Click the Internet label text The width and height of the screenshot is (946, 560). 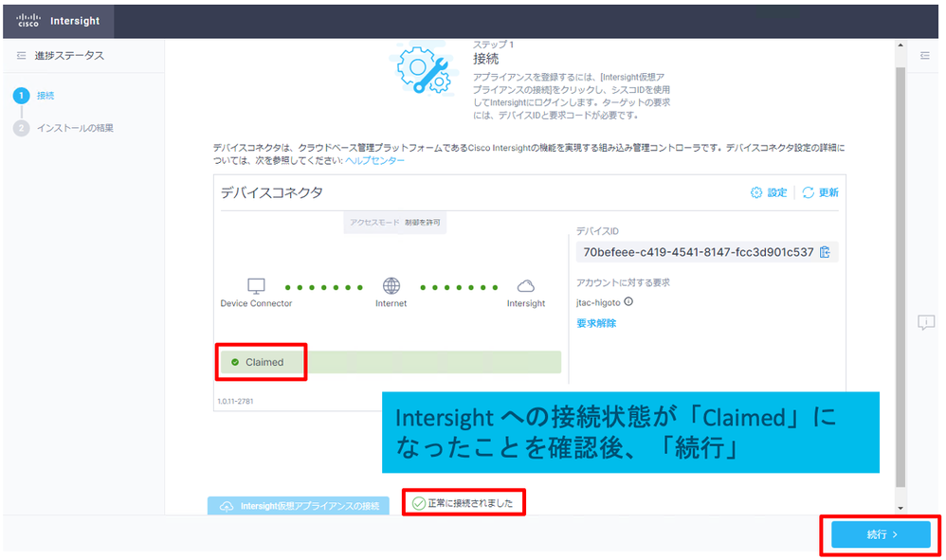[391, 303]
